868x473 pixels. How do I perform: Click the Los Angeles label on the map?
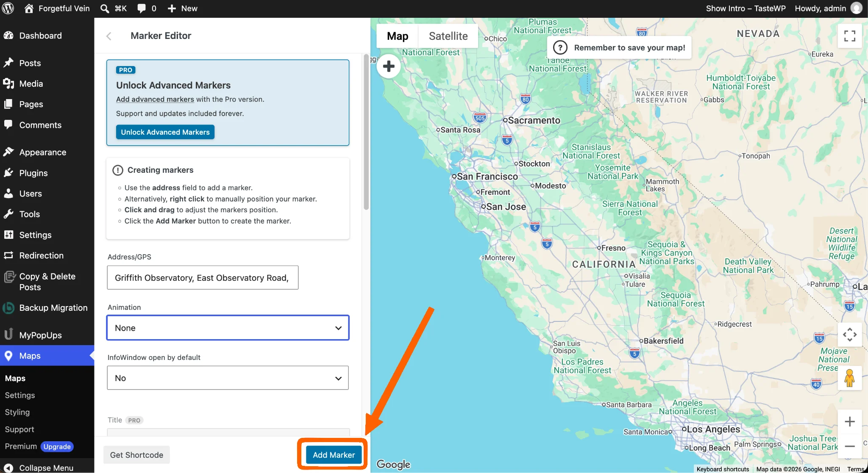(713, 429)
